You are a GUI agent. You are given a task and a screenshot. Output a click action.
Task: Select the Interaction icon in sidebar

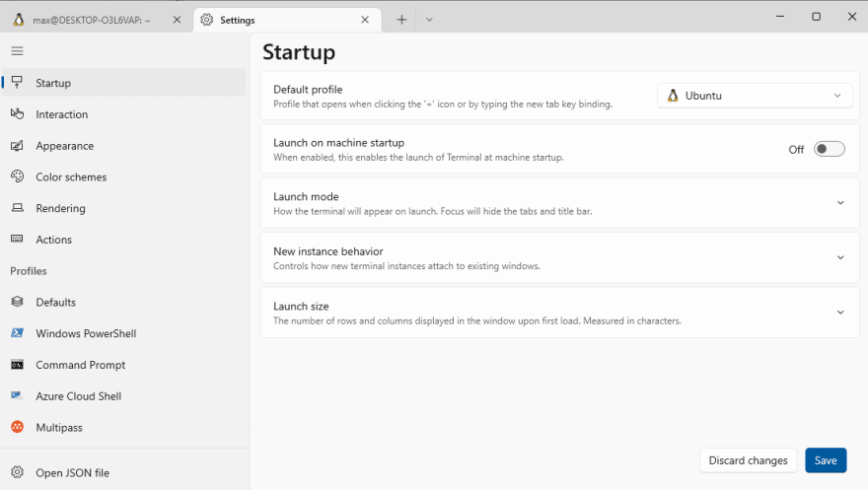point(17,114)
